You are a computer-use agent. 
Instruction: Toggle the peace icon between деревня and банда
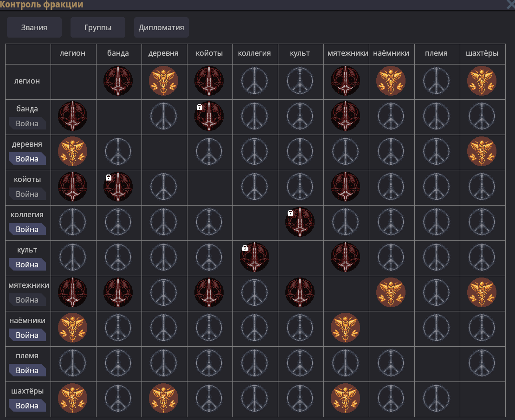click(118, 152)
